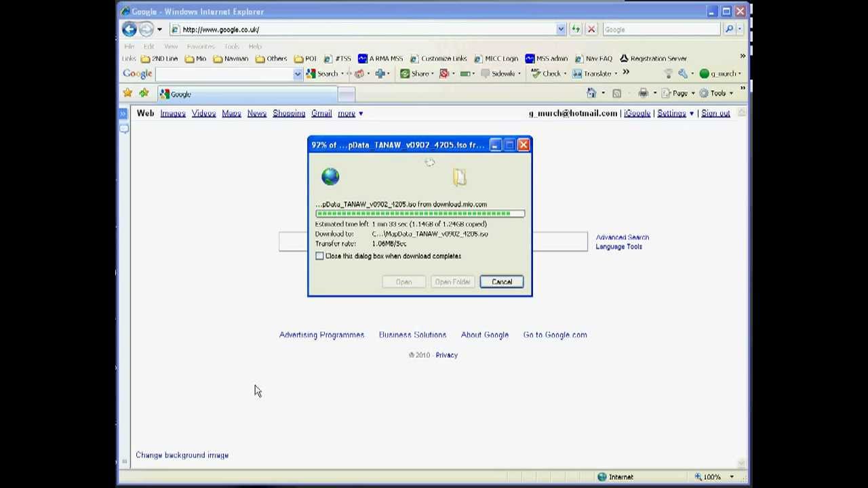Open the Customize Links bookmark

(x=438, y=58)
